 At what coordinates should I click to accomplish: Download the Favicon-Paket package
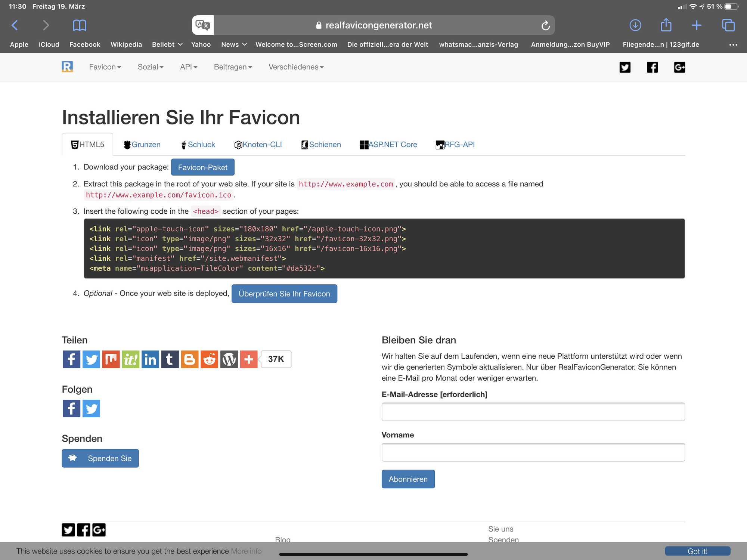point(203,167)
